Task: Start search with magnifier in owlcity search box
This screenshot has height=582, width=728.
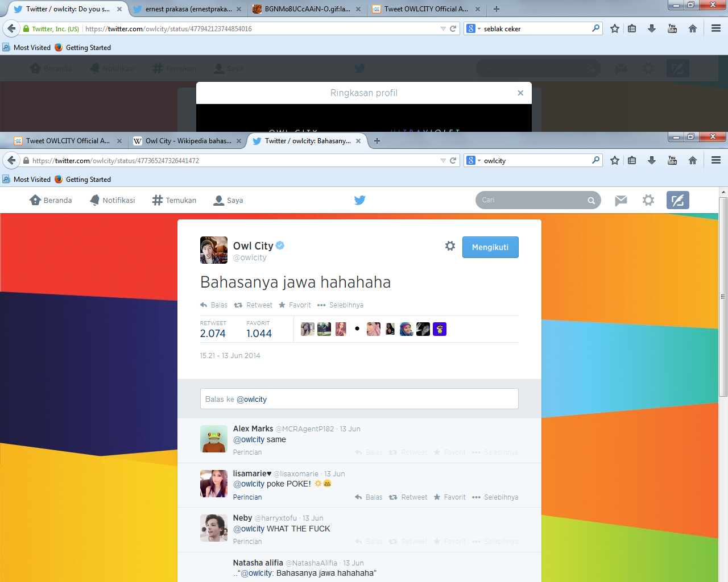Action: pyautogui.click(x=595, y=160)
